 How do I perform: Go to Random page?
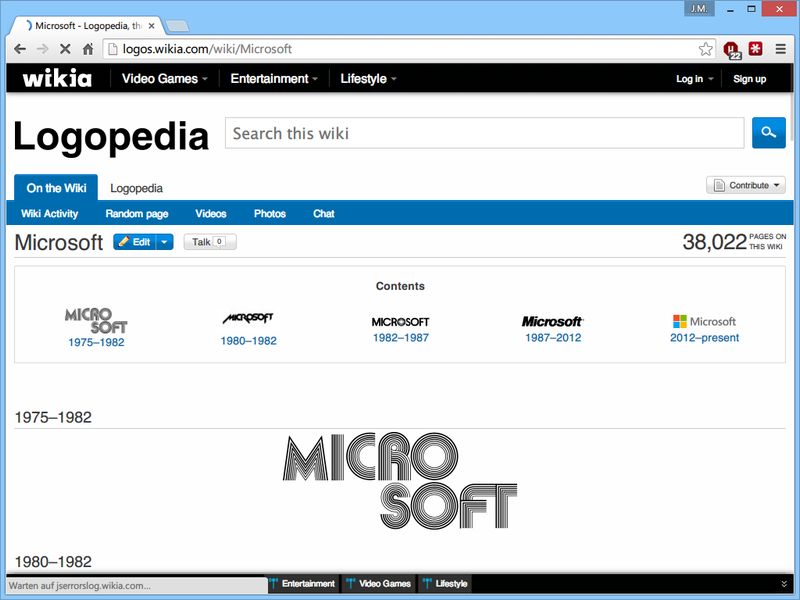pos(137,213)
